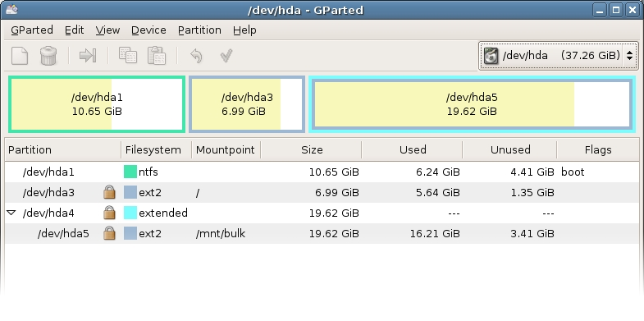644x321 pixels.
Task: Minimize the GParted window
Action: point(600,10)
